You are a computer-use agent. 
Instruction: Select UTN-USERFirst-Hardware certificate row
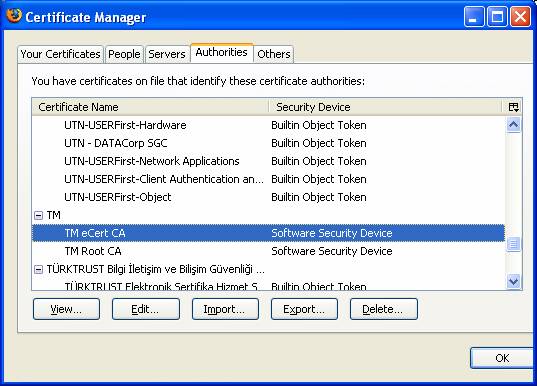268,125
